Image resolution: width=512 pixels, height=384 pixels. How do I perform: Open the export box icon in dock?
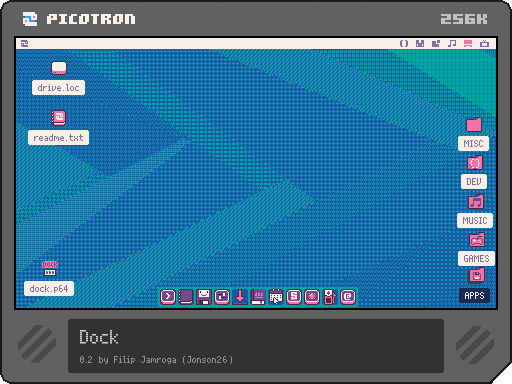[329, 297]
